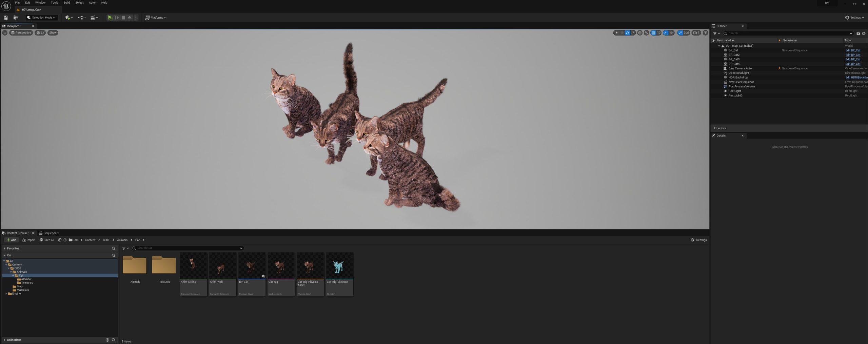Click the Save current level icon
Viewport: 868px width, 344px height.
(6, 18)
